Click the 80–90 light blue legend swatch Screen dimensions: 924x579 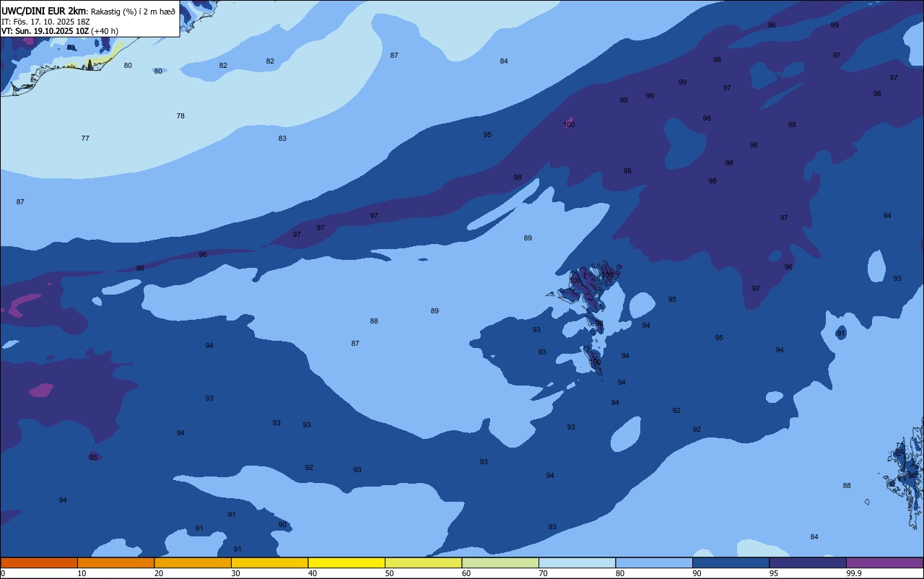(x=654, y=562)
